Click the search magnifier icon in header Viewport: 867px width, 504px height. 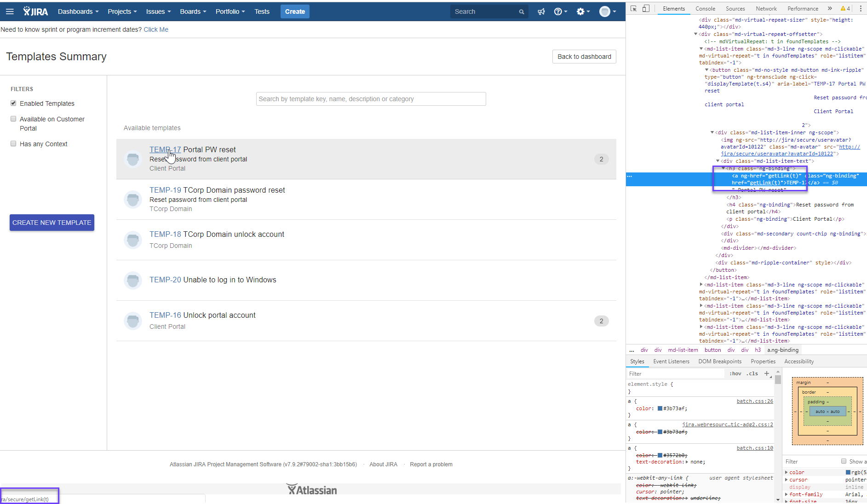[x=522, y=12]
